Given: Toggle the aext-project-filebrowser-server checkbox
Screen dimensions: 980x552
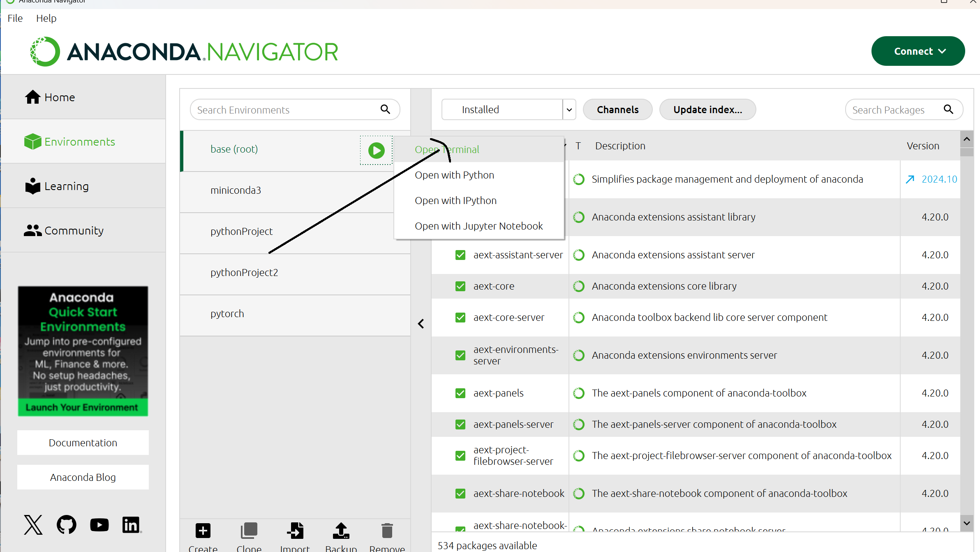Looking at the screenshot, I should coord(460,456).
